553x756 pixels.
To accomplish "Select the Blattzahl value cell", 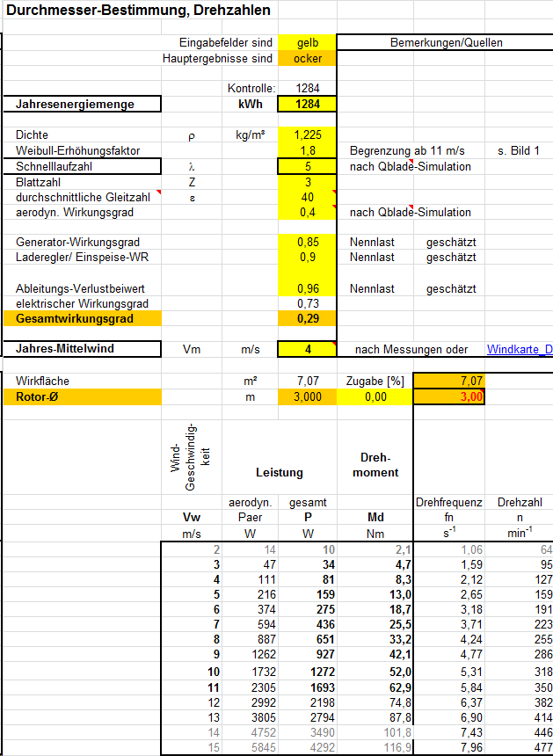I will 307,182.
